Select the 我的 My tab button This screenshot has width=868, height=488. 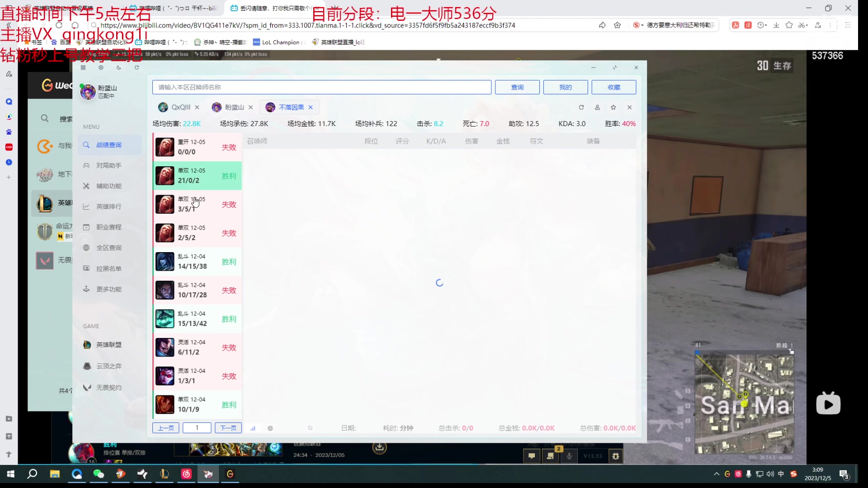click(565, 86)
